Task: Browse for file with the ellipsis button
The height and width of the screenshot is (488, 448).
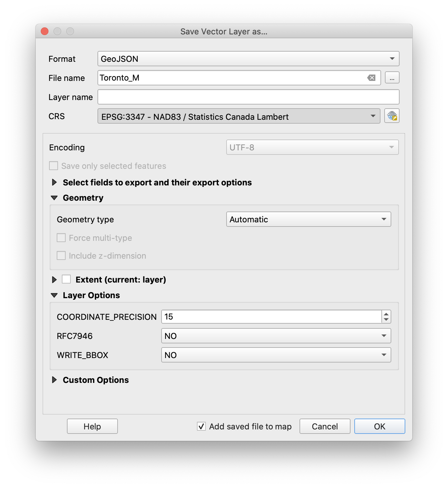Action: [x=392, y=78]
